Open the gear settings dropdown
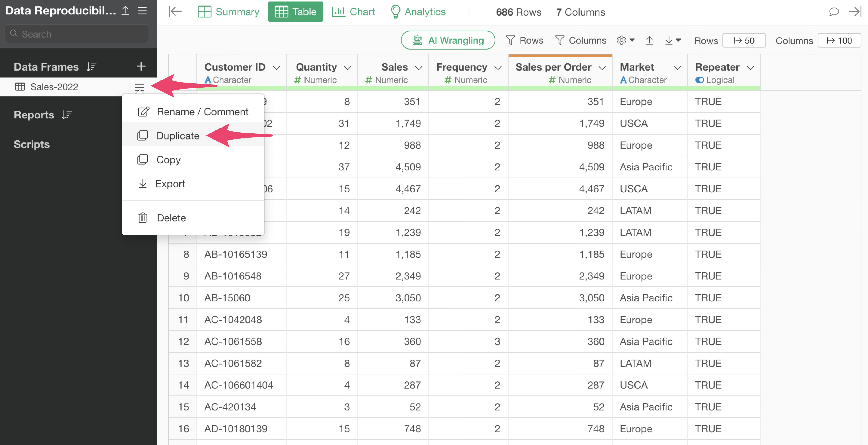The height and width of the screenshot is (445, 868). point(625,40)
